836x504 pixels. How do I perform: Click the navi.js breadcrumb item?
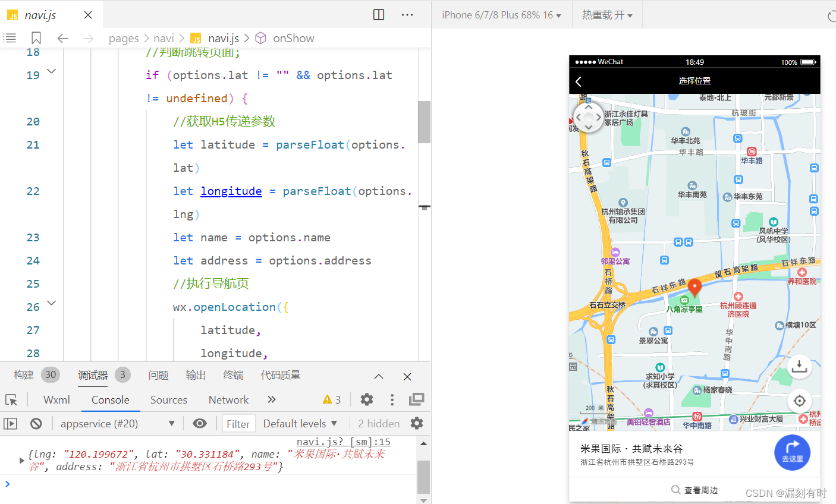tap(223, 38)
